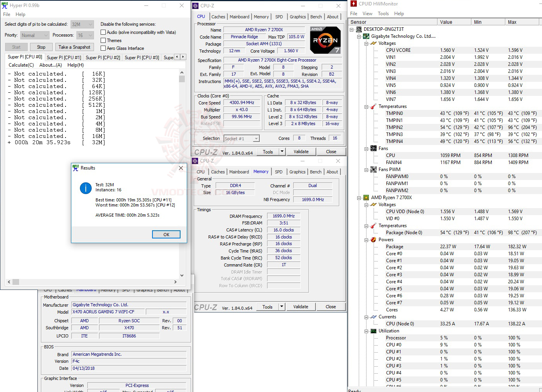This screenshot has height=392, width=542.
Task: Switch to the Super PI [CPU #2] tab
Action: [103, 58]
